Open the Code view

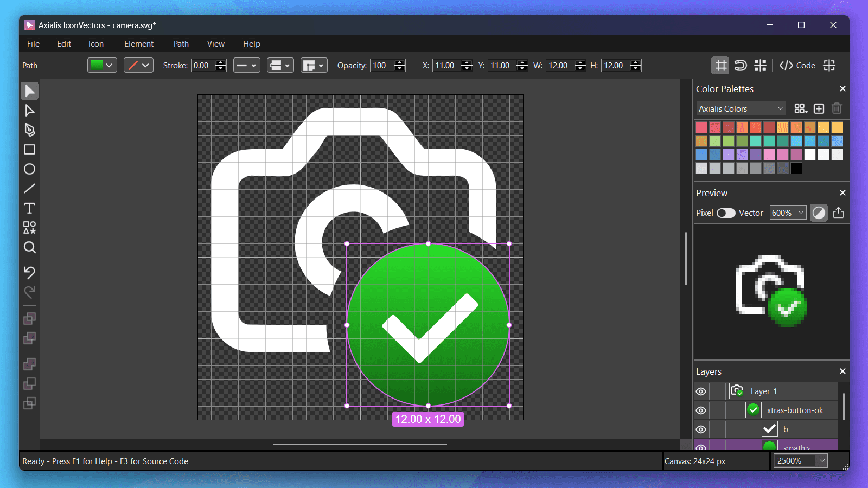click(797, 66)
